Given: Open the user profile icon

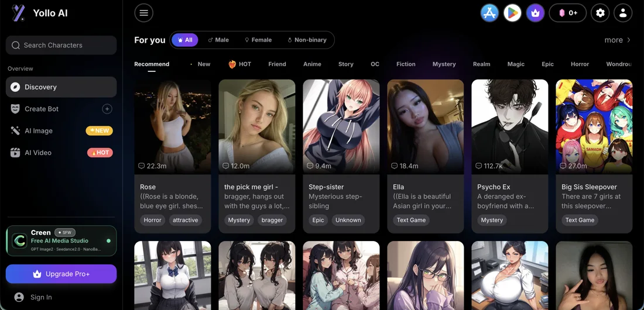Looking at the screenshot, I should tap(623, 13).
